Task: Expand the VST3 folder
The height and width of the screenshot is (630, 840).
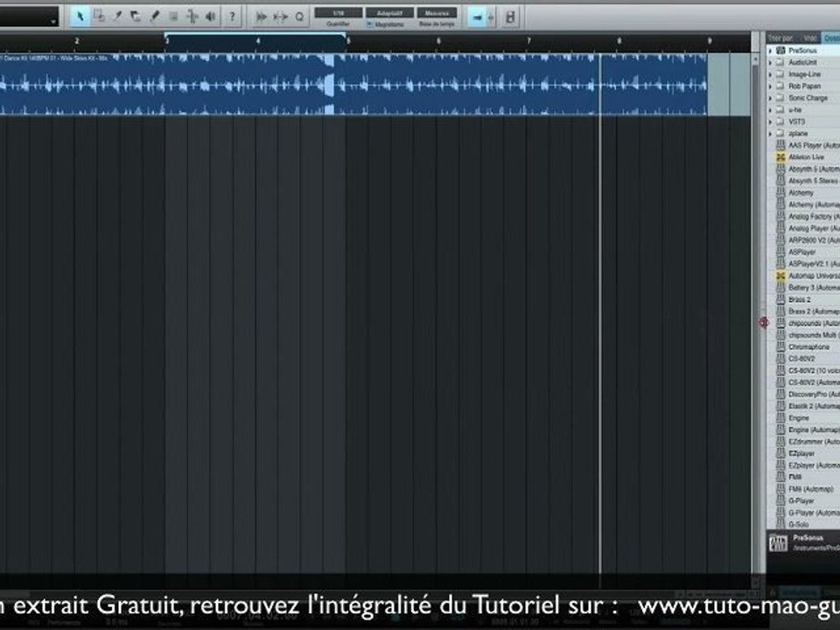Action: (x=770, y=122)
